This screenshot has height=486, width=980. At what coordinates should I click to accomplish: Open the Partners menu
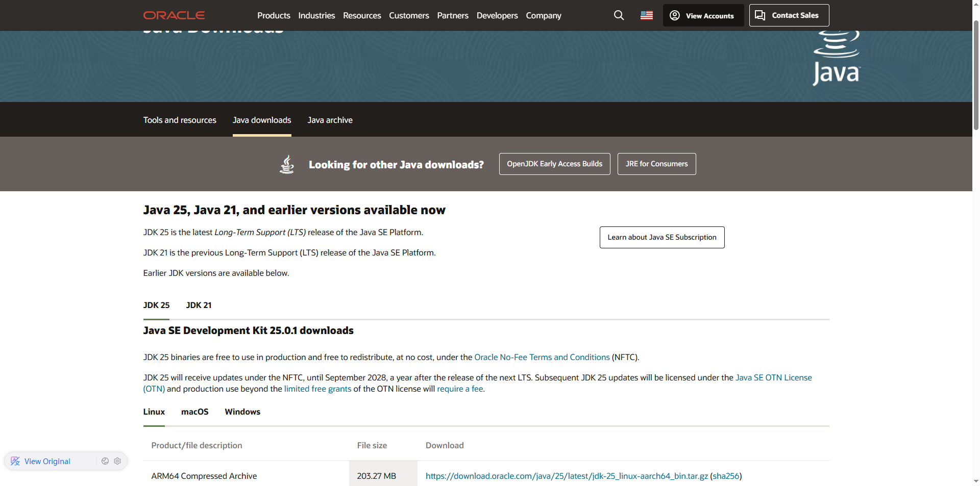click(x=453, y=15)
